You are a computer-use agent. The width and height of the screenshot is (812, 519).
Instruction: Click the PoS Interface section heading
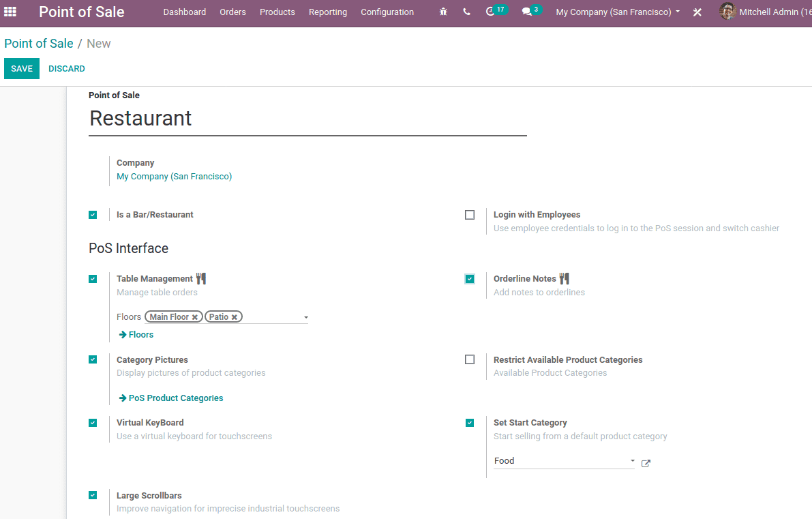[128, 248]
